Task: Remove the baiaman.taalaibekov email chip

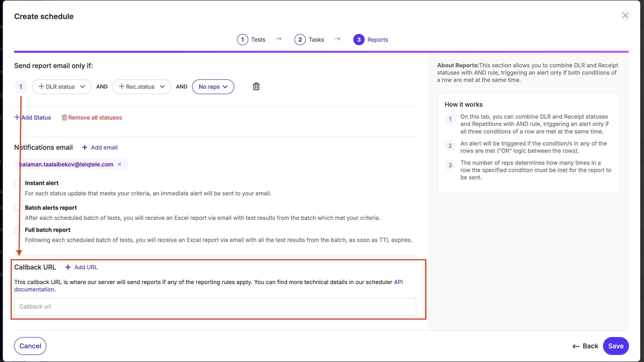Action: coord(120,164)
